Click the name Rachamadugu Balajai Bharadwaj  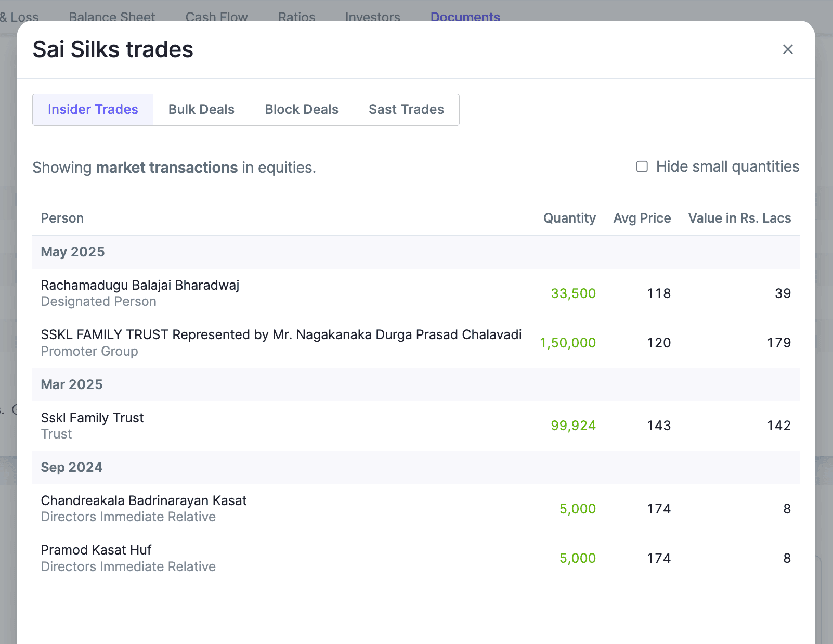click(x=140, y=285)
